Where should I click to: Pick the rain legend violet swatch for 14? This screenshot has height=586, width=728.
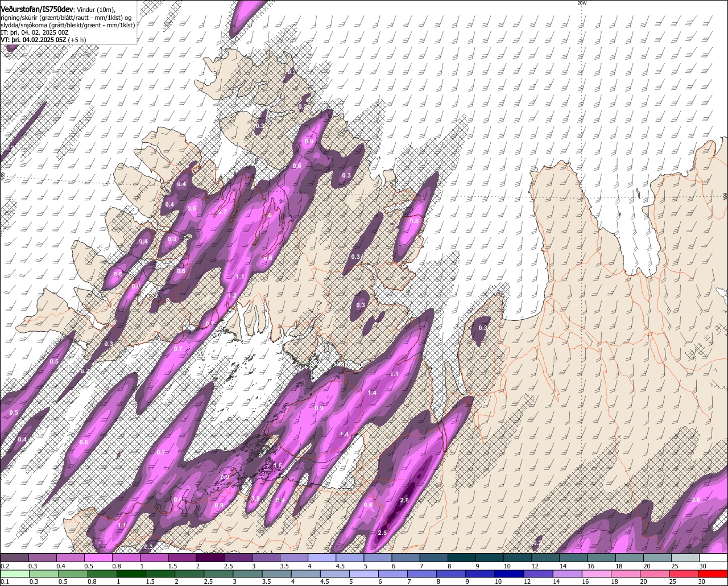[x=568, y=573]
